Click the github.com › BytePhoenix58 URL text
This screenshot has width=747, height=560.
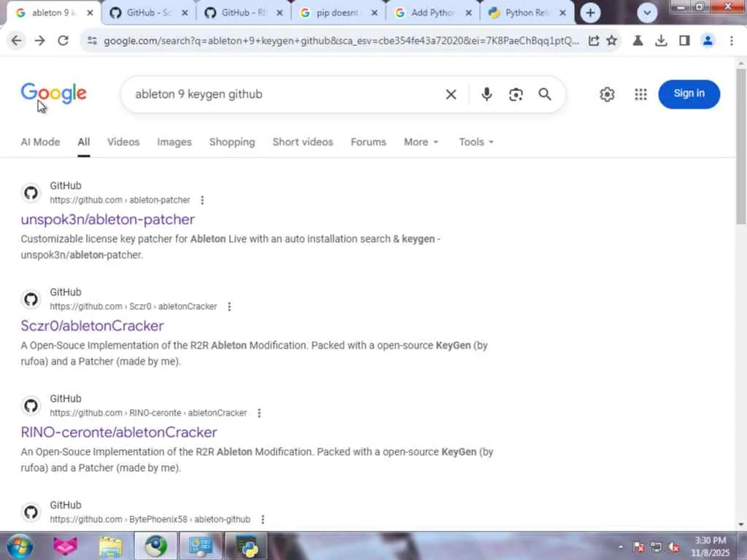(x=150, y=519)
